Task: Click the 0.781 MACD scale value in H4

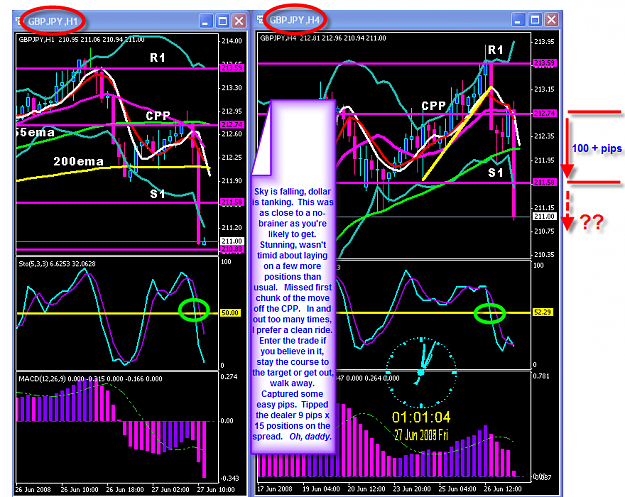Action: (541, 376)
